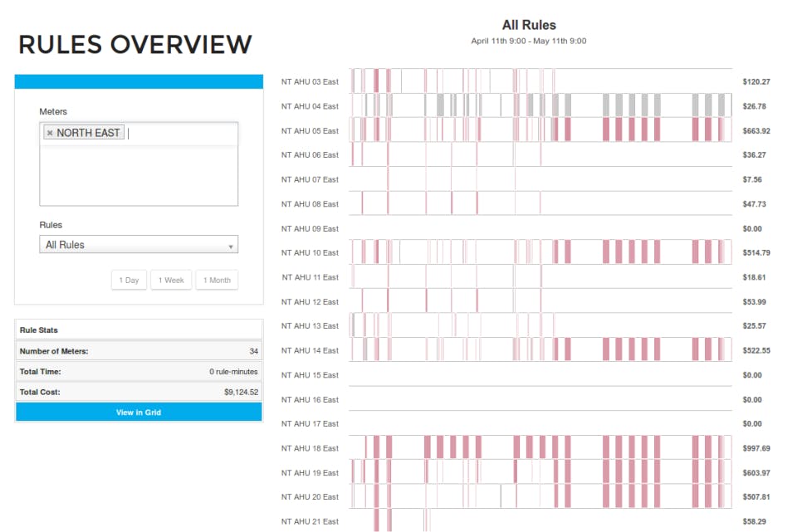
Task: Click the NT AHU 12 East label
Action: point(310,302)
